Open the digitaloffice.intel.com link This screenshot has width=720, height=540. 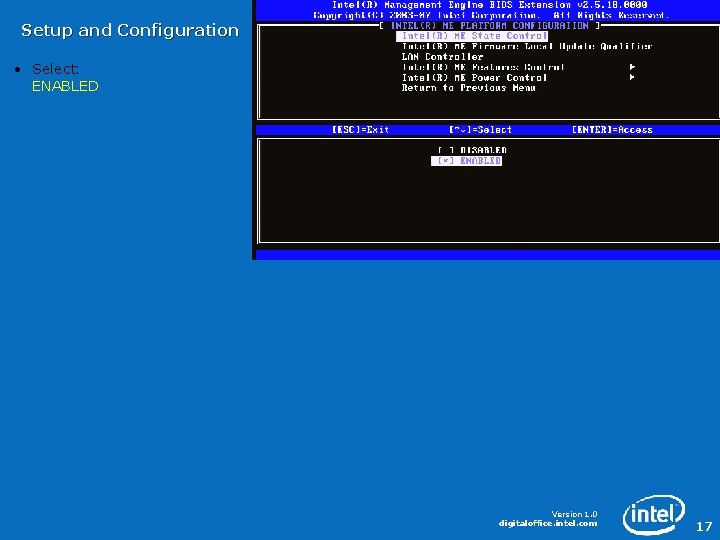(x=548, y=523)
